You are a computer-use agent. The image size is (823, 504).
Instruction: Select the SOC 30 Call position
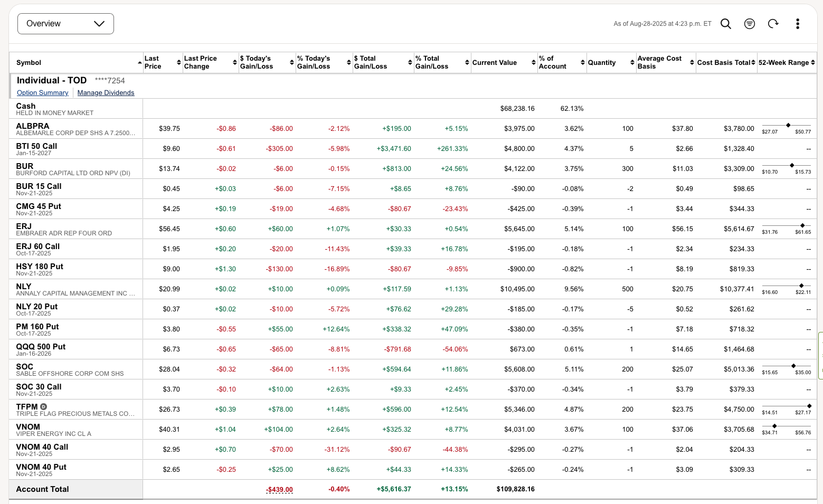tap(39, 387)
